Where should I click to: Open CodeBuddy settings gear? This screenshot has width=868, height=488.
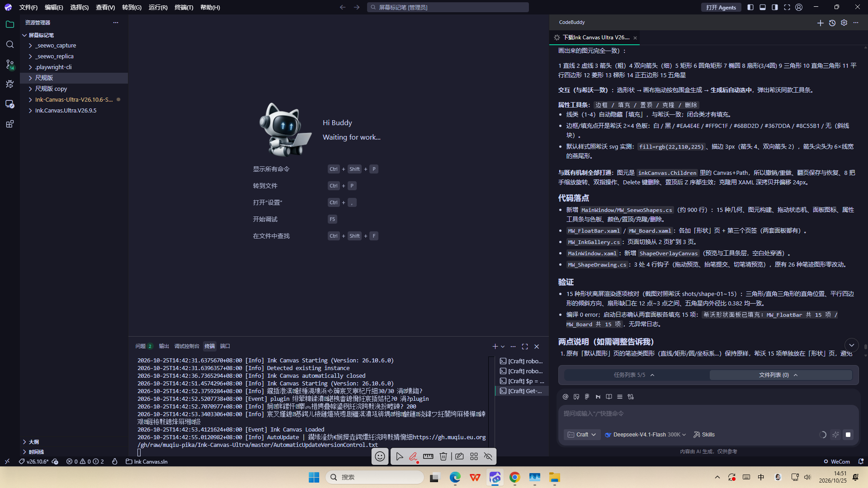pyautogui.click(x=844, y=23)
